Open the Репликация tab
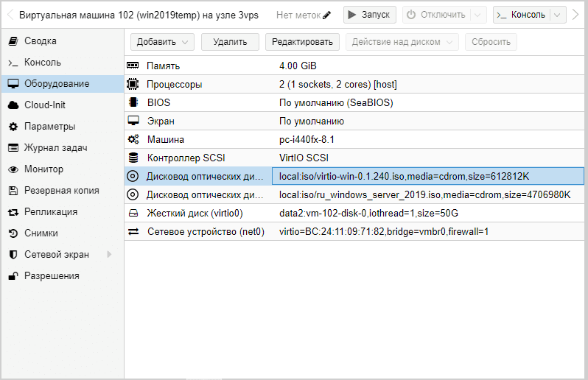 (62, 212)
